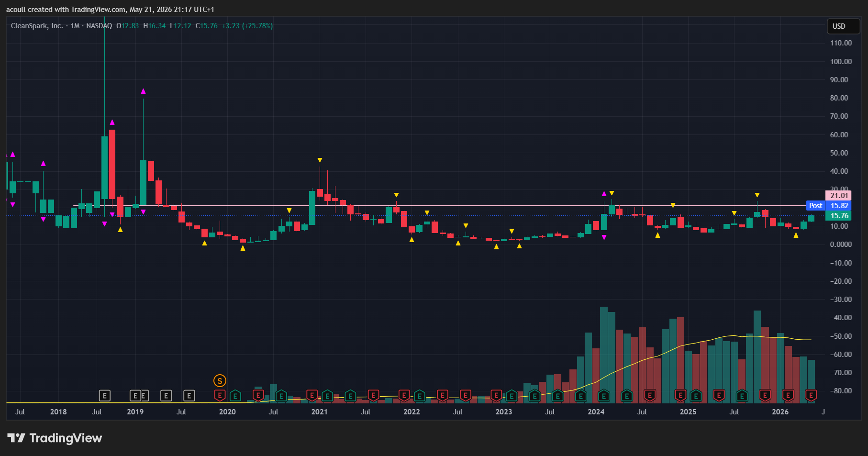Open green earnings marker just after 2023 label
Viewport: 868px width, 456px height.
512,396
